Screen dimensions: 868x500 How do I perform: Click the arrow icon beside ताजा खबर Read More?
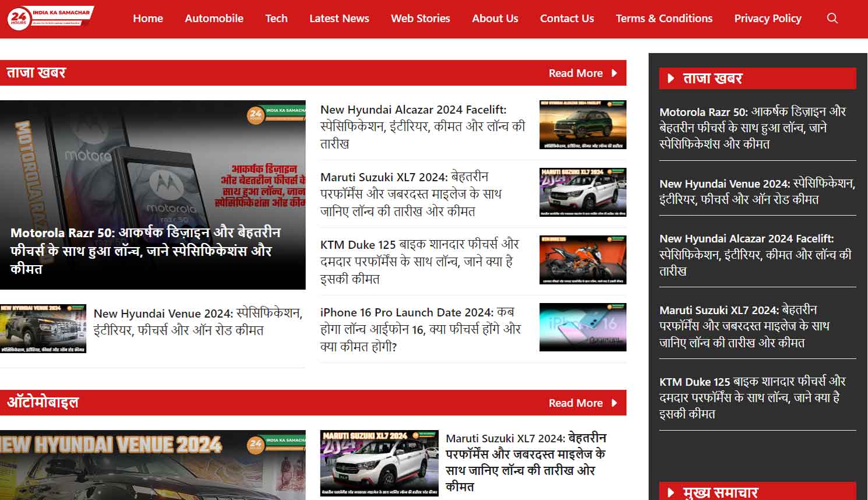tap(614, 73)
